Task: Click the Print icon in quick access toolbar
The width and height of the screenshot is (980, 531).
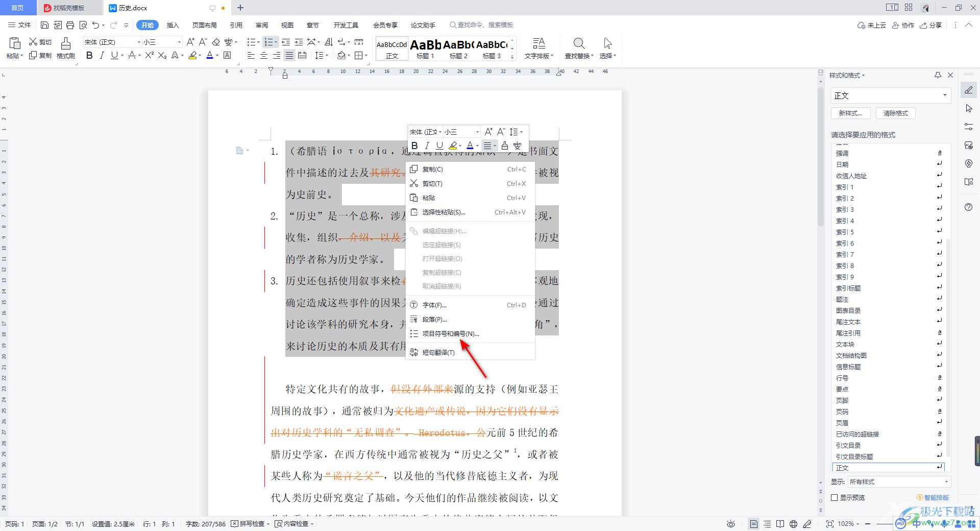Action: tap(70, 25)
